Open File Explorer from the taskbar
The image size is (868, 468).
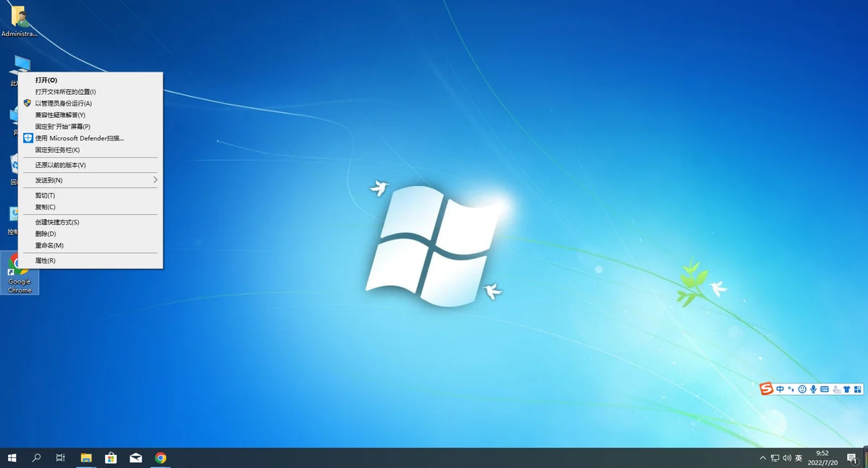86,458
